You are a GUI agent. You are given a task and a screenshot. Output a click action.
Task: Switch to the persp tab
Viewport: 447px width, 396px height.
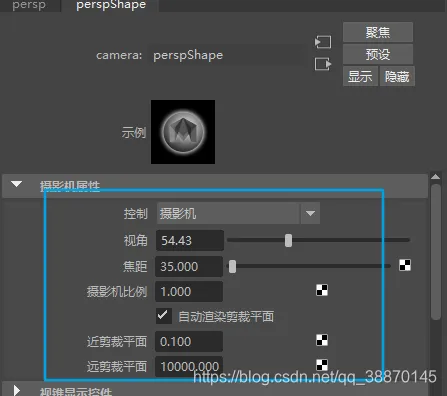click(x=29, y=5)
